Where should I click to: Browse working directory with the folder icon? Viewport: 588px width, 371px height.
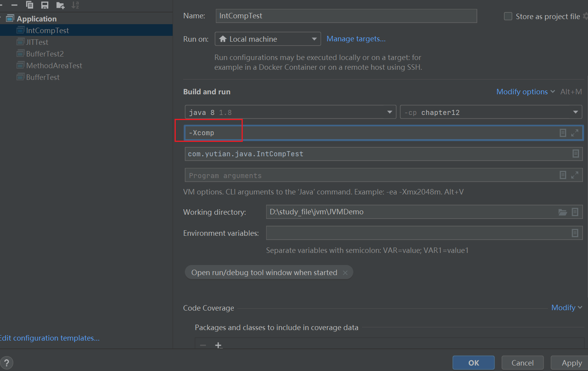pos(562,212)
